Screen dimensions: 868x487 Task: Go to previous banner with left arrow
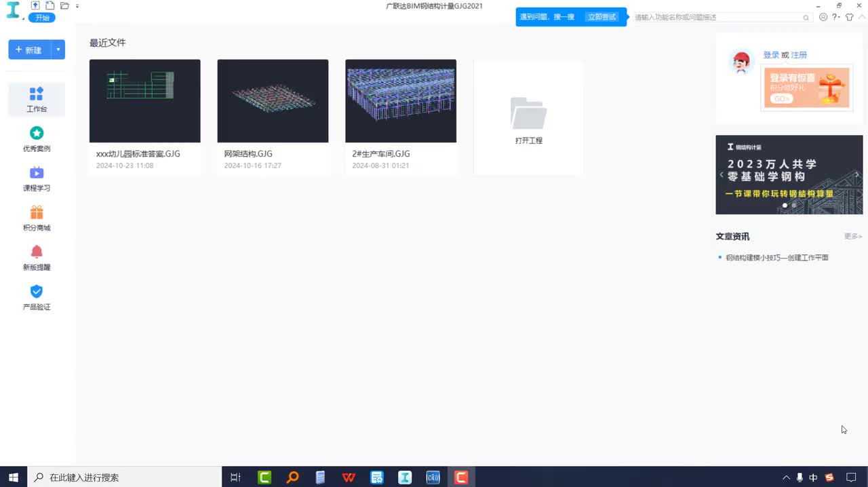(722, 174)
